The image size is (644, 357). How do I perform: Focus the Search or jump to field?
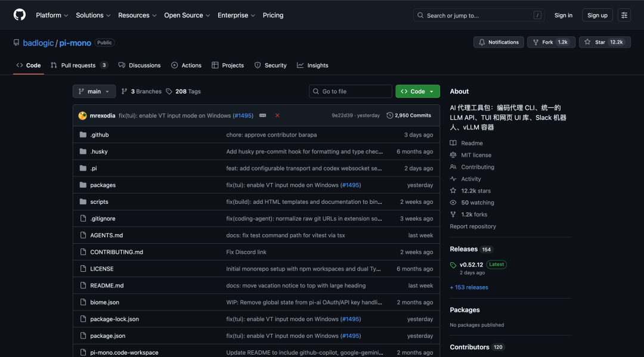pyautogui.click(x=479, y=15)
